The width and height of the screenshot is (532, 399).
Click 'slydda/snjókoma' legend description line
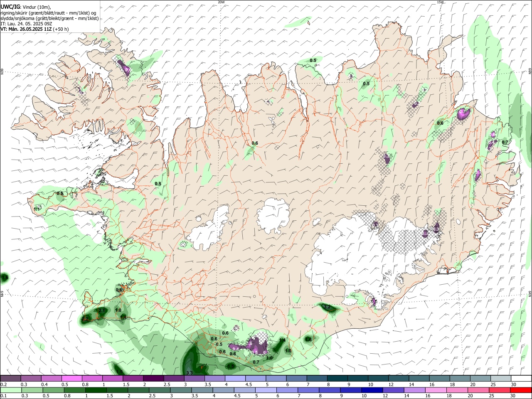point(49,18)
